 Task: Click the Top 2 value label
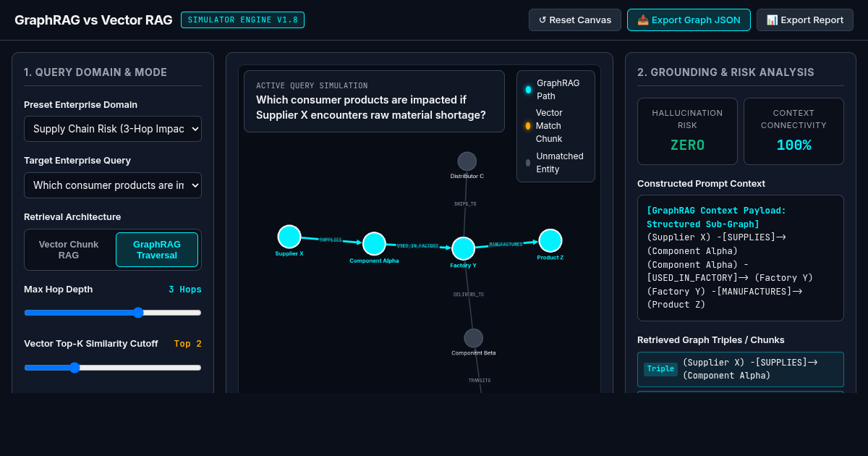188,344
